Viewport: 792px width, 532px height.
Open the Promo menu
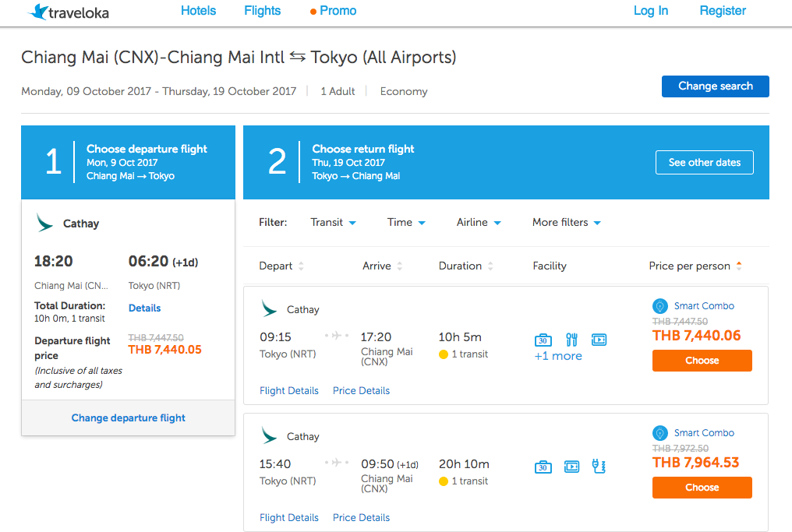tap(338, 11)
